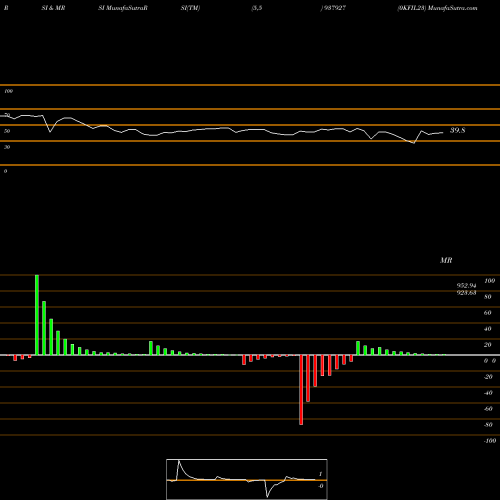
Task: Click the MR axis label -100
Action: 490,441
